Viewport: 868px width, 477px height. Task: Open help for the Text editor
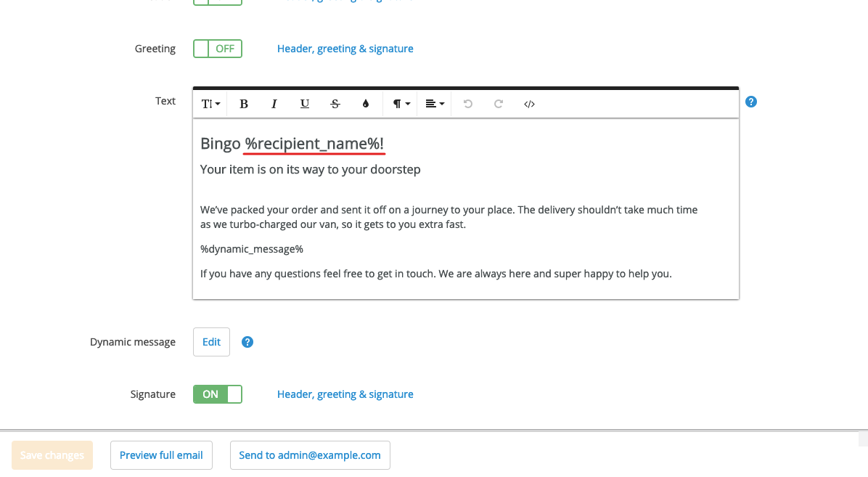pyautogui.click(x=750, y=102)
